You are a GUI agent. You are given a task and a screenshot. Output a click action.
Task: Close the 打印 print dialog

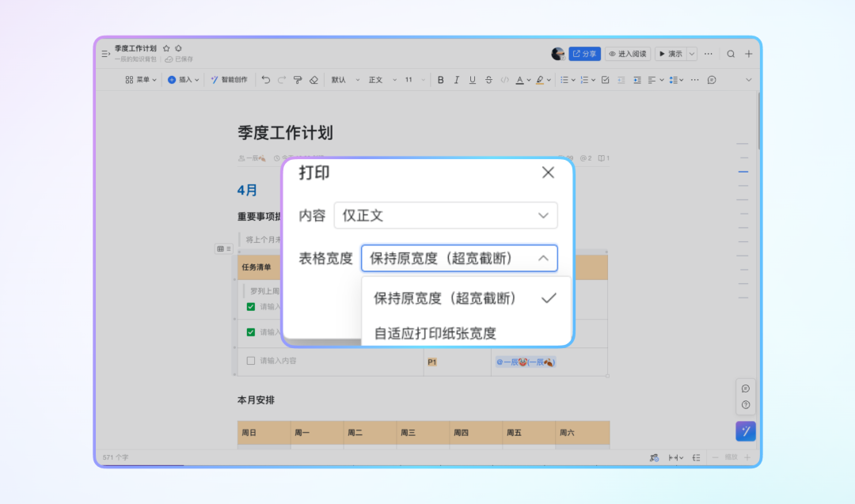coord(548,172)
